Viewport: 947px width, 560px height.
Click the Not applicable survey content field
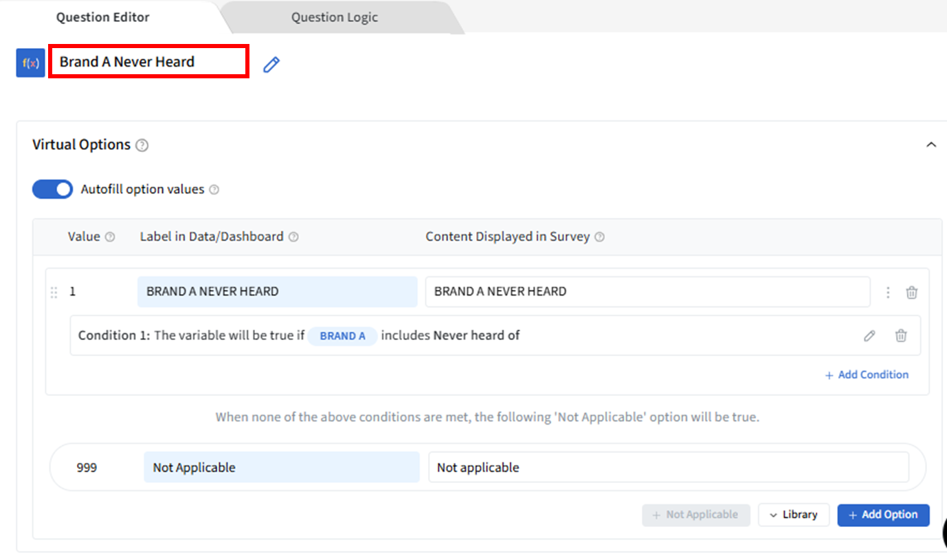tap(668, 467)
